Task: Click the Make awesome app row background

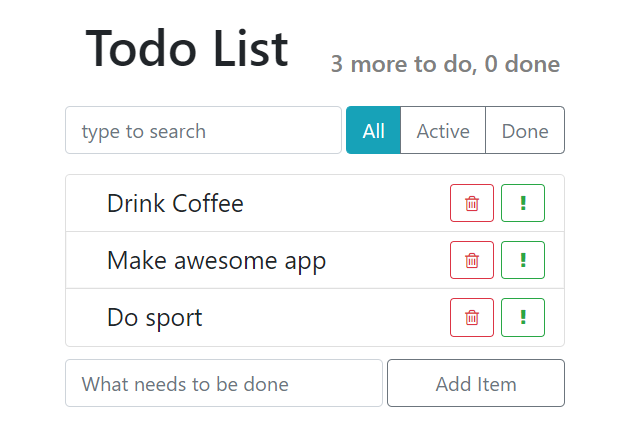Action: [x=315, y=260]
